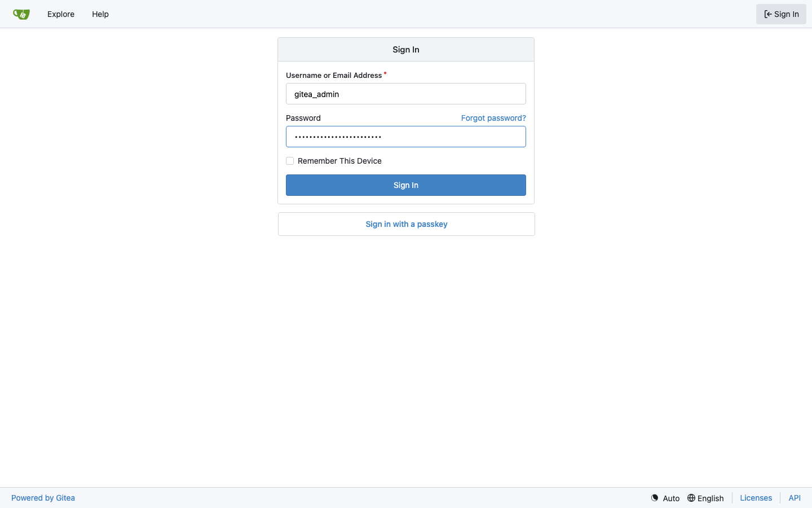This screenshot has width=812, height=508.
Task: Open the English language selector
Action: (705, 498)
